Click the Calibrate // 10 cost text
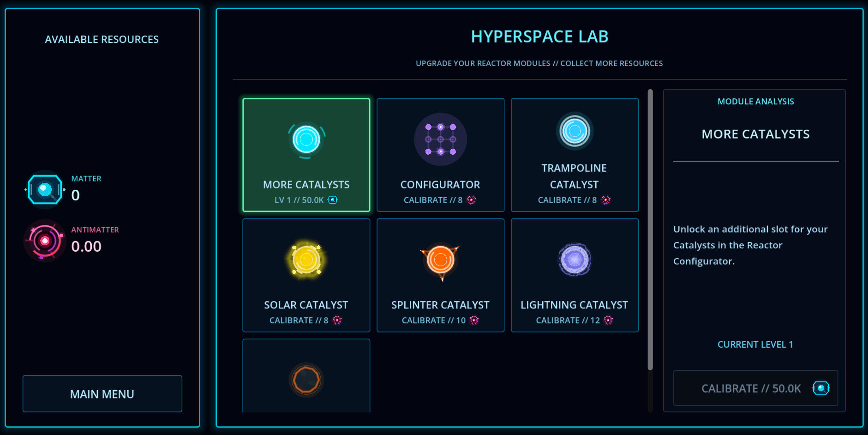The height and width of the screenshot is (435, 868). pos(434,320)
